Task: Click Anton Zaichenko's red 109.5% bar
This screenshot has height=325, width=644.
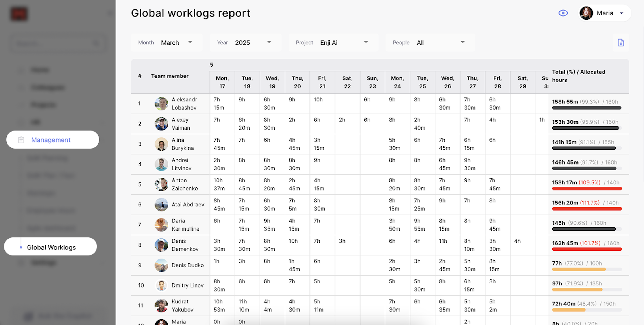Action: pos(587,189)
